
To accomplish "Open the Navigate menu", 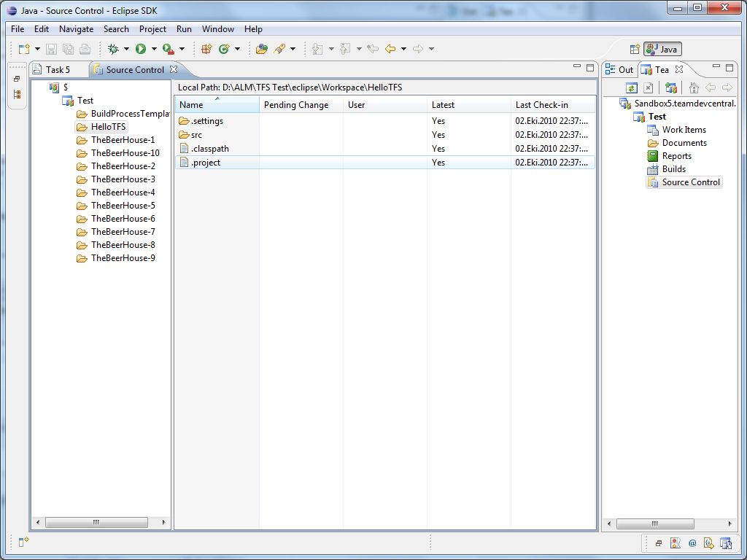I will tap(76, 29).
